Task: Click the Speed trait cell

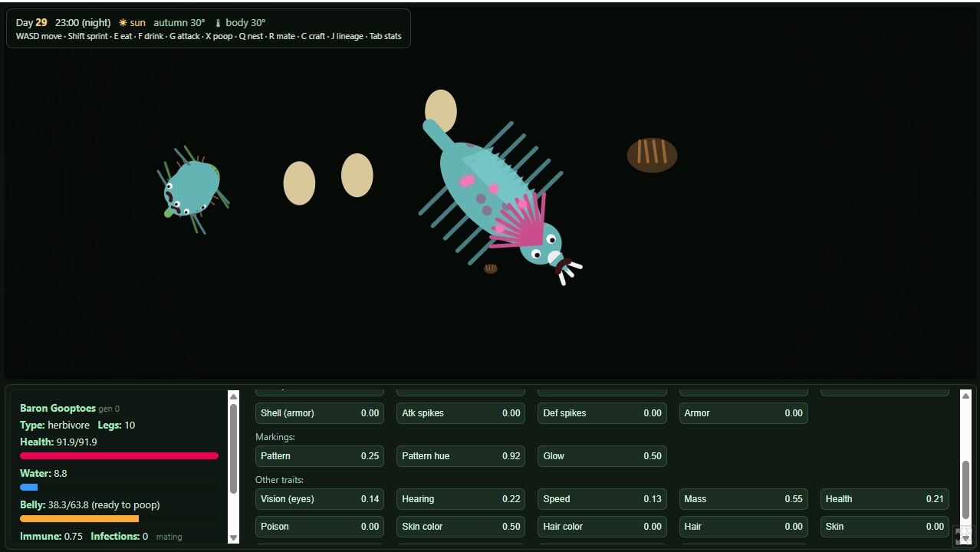Action: click(602, 499)
